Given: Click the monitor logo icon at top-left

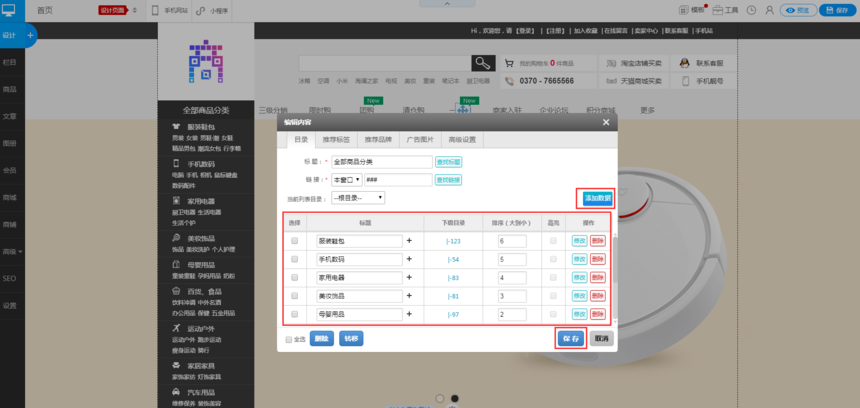Looking at the screenshot, I should point(10,10).
